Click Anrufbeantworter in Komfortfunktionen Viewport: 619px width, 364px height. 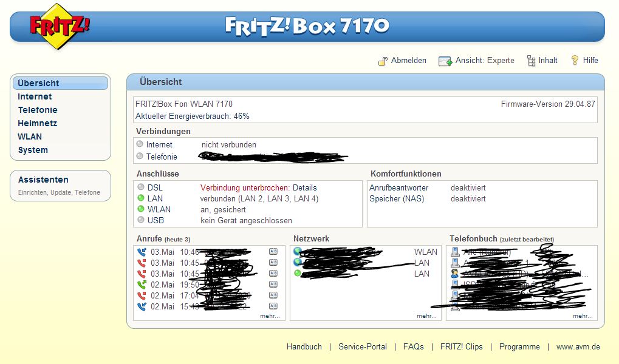pyautogui.click(x=398, y=187)
